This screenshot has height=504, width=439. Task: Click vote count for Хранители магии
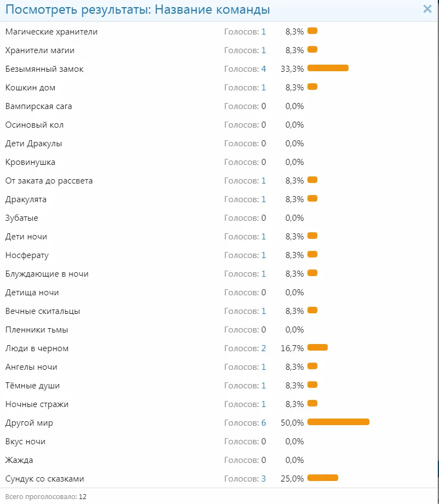click(x=264, y=50)
